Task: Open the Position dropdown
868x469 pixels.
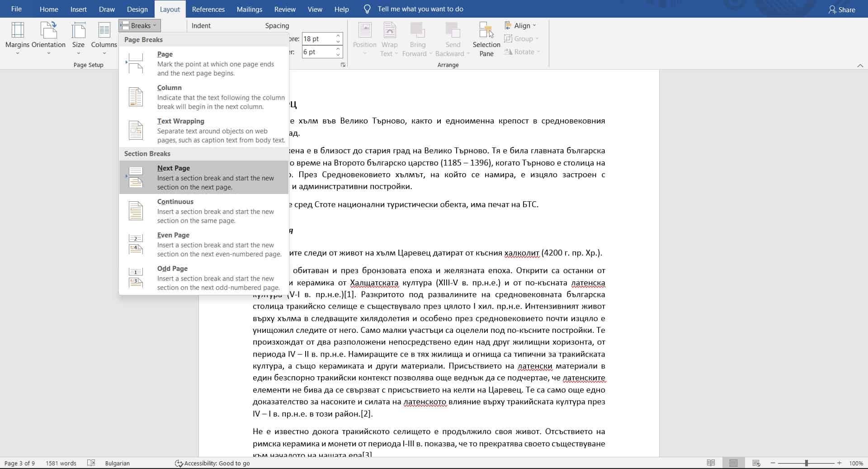Action: (365, 39)
